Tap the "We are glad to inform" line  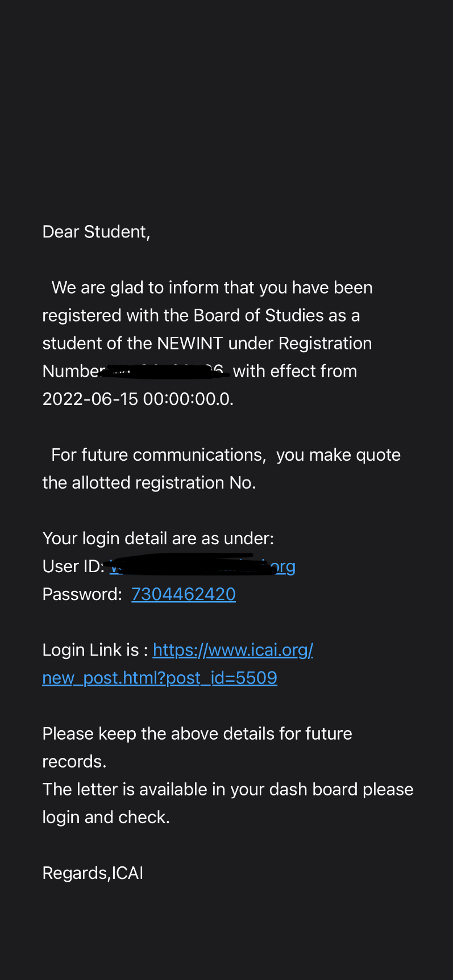tap(211, 288)
